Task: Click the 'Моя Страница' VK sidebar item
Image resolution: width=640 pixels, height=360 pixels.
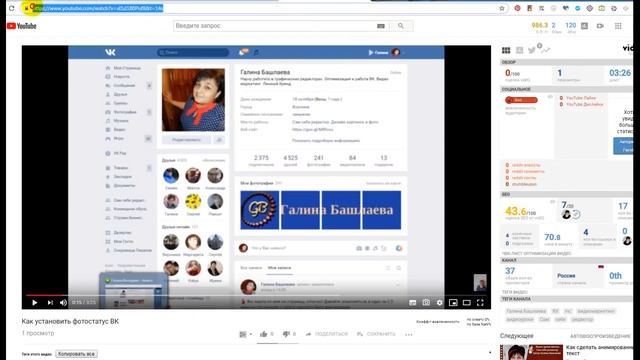Action: (x=127, y=68)
